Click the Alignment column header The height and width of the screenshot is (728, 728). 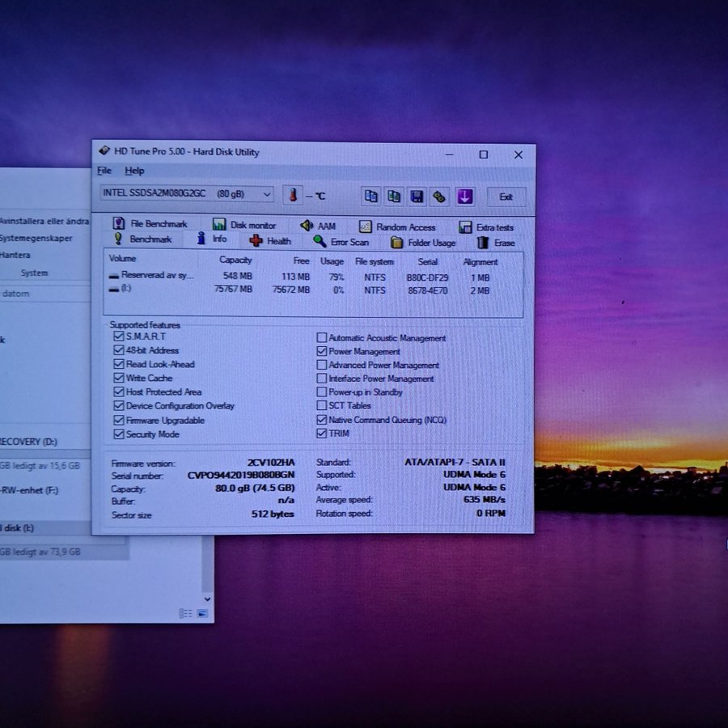point(480,262)
